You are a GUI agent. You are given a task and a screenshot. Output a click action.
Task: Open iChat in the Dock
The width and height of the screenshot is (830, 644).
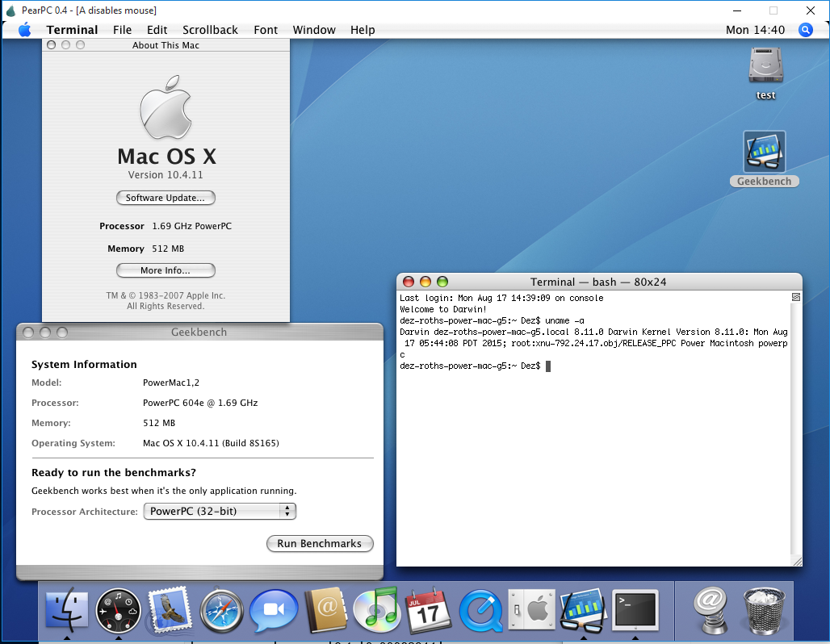(274, 610)
